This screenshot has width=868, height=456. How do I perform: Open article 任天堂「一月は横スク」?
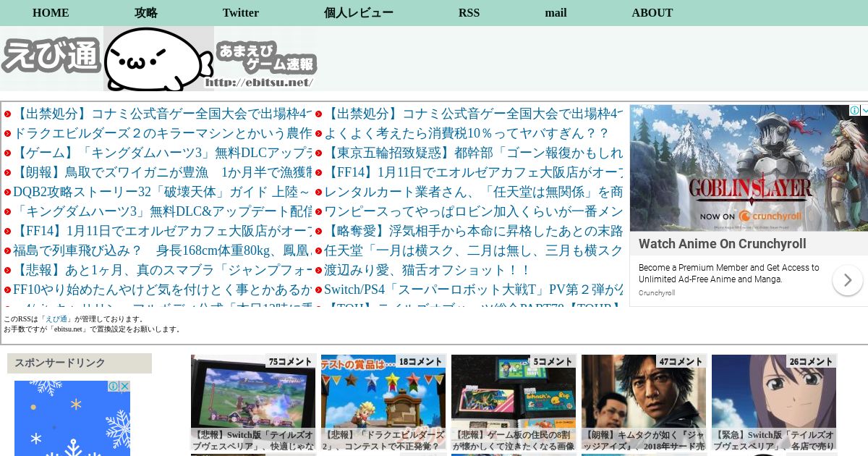pyautogui.click(x=474, y=250)
